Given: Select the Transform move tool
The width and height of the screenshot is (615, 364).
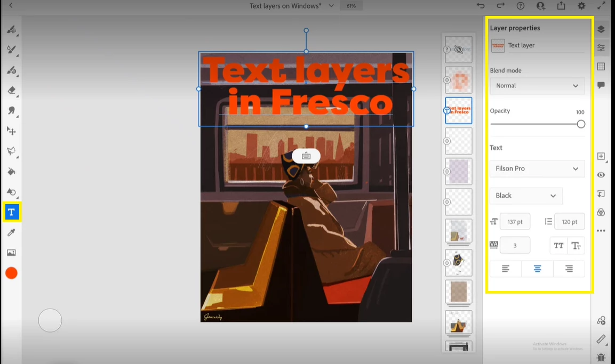Looking at the screenshot, I should point(11,131).
